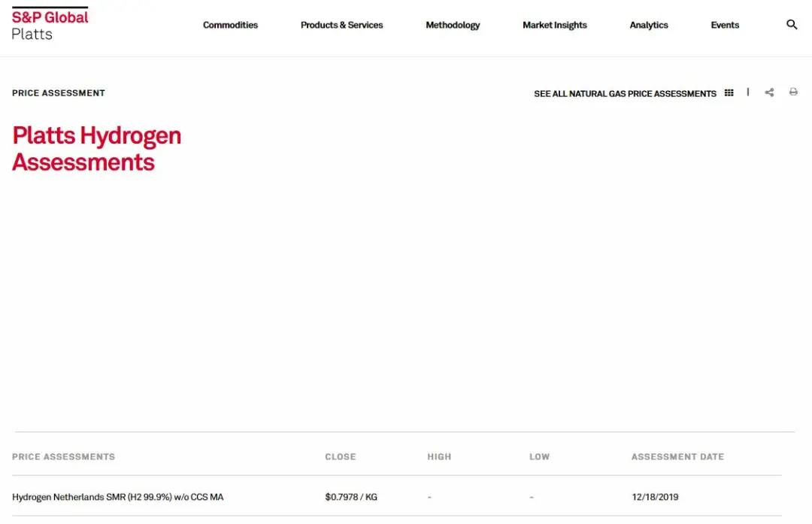812x524 pixels.
Task: Click the $0.7978 / KG close price
Action: tap(351, 497)
